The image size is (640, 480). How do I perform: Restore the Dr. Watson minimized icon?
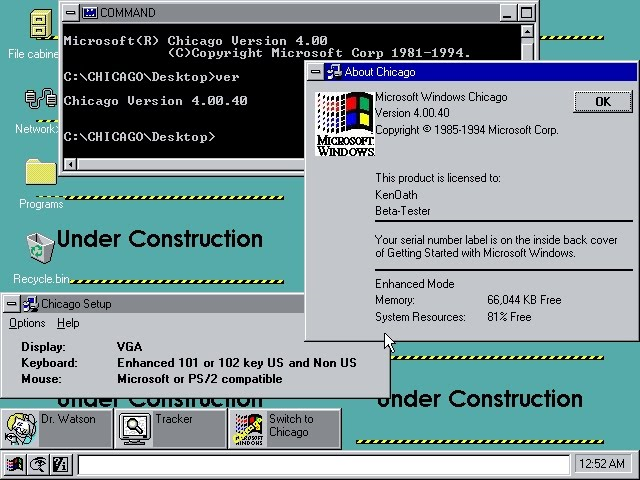click(x=57, y=429)
